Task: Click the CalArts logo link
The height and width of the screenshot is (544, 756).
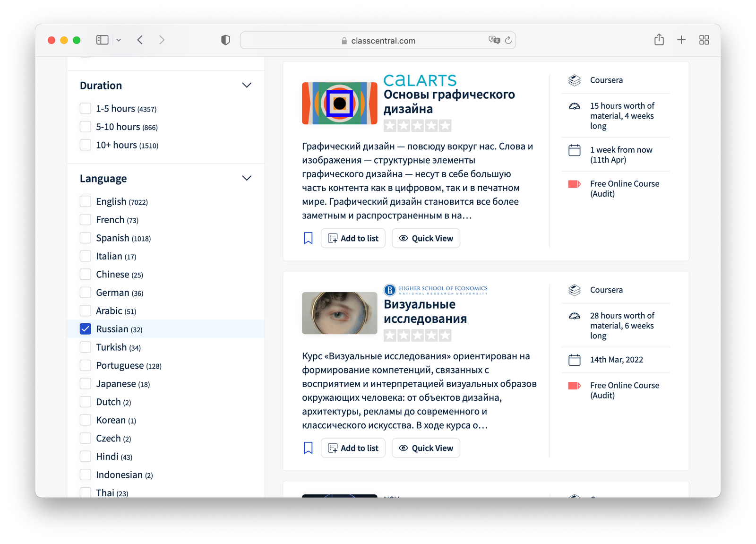Action: coord(420,80)
